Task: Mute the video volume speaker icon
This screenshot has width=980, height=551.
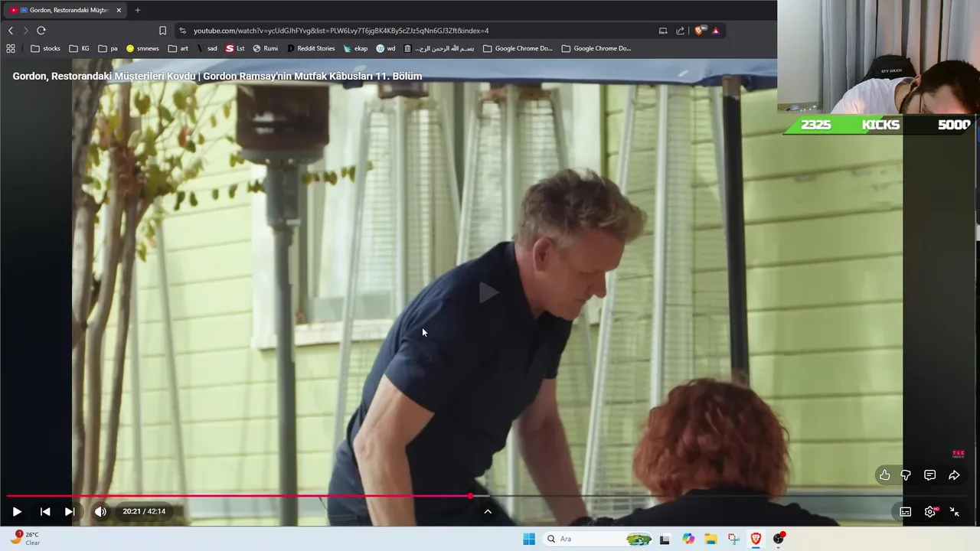Action: click(100, 511)
